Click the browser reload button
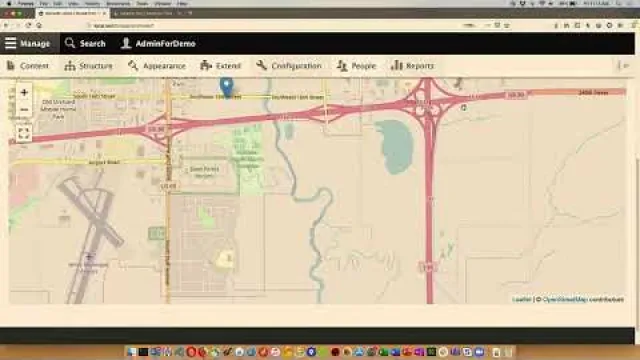640x360 pixels. 28,25
